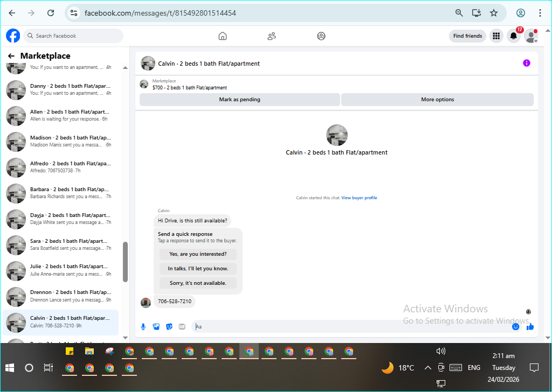Screen dimensions: 552x392
Task: Go to Facebook Home tab
Action: 223,36
